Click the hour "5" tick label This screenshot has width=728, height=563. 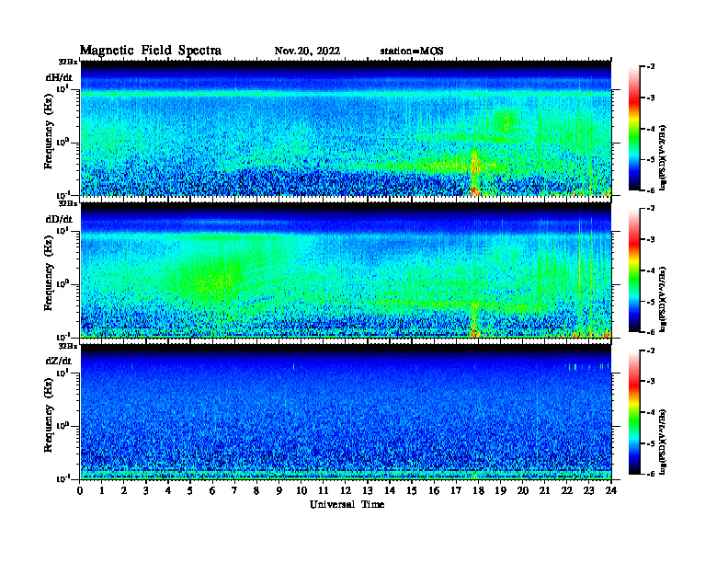coord(190,491)
